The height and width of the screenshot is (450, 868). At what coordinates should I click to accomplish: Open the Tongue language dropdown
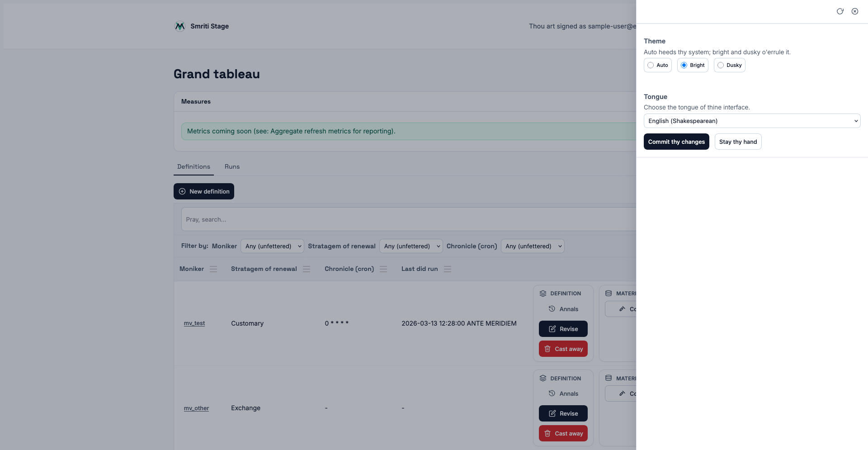coord(752,121)
